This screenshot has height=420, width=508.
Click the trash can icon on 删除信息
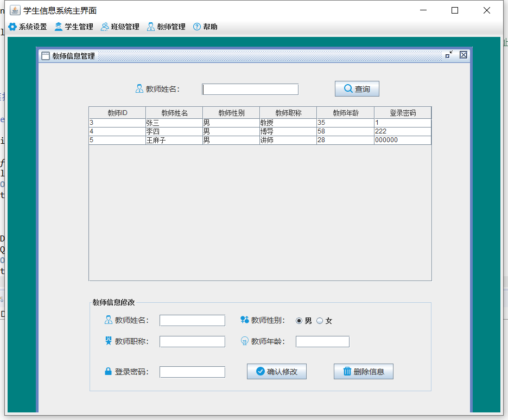click(x=347, y=371)
